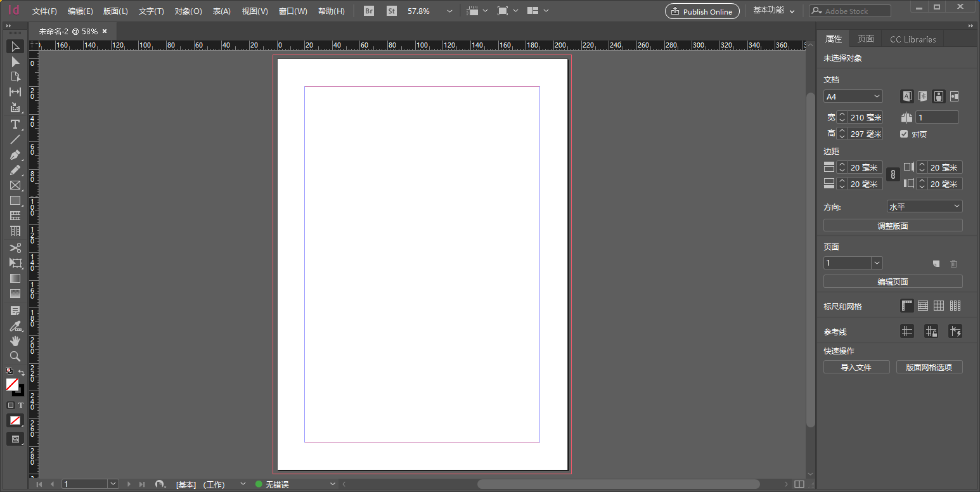The width and height of the screenshot is (980, 492).
Task: Toggle the 对页 (facing pages) checkbox
Action: pyautogui.click(x=904, y=134)
